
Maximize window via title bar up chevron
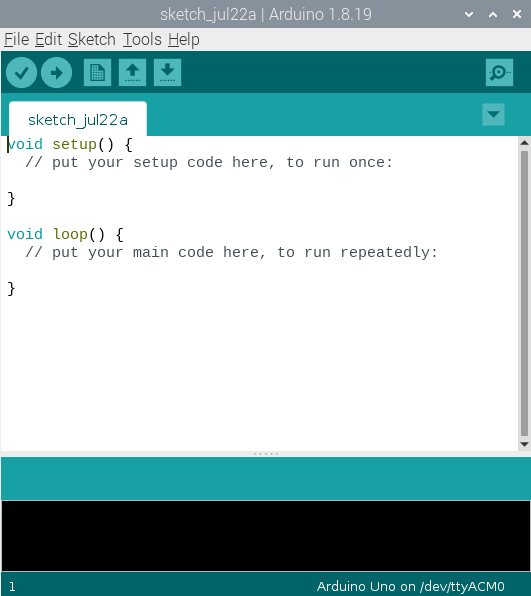point(493,14)
